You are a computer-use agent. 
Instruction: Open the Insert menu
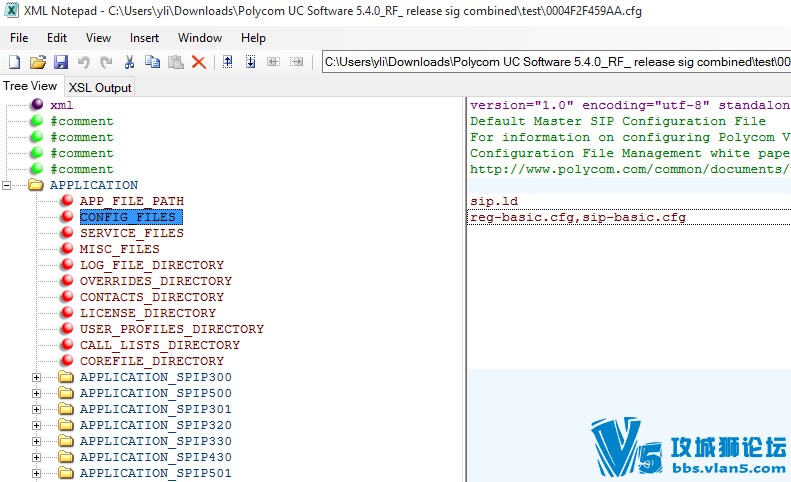point(144,38)
